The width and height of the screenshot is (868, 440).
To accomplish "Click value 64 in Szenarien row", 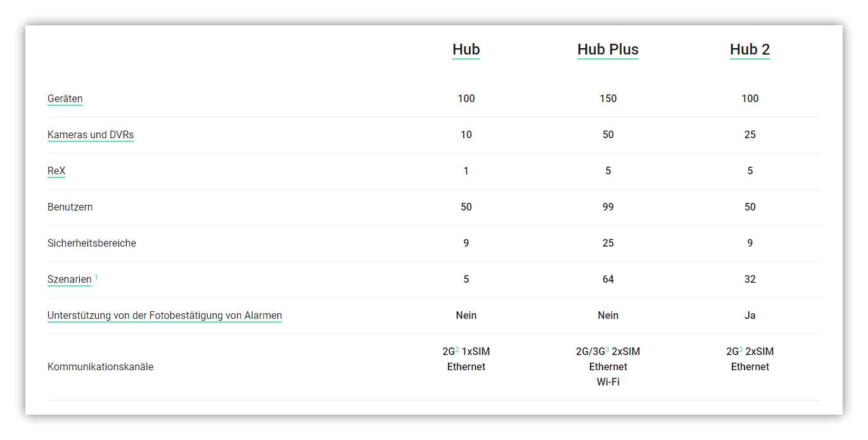I will (x=608, y=280).
